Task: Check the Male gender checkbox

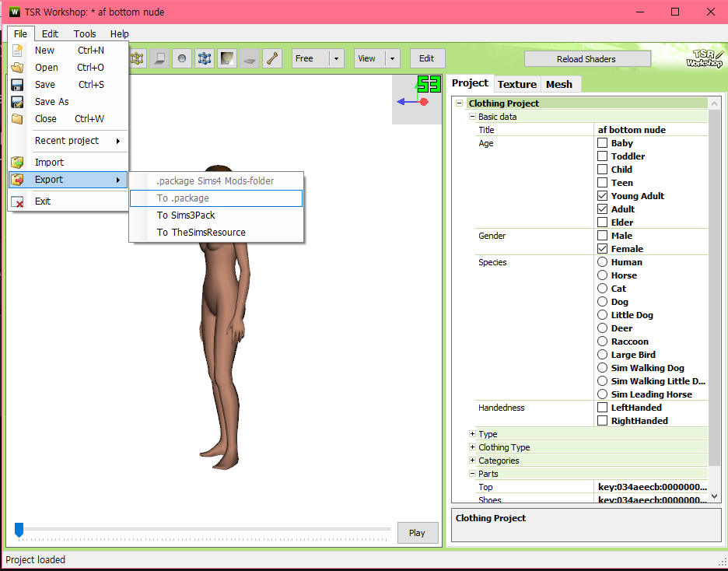Action: click(x=602, y=236)
